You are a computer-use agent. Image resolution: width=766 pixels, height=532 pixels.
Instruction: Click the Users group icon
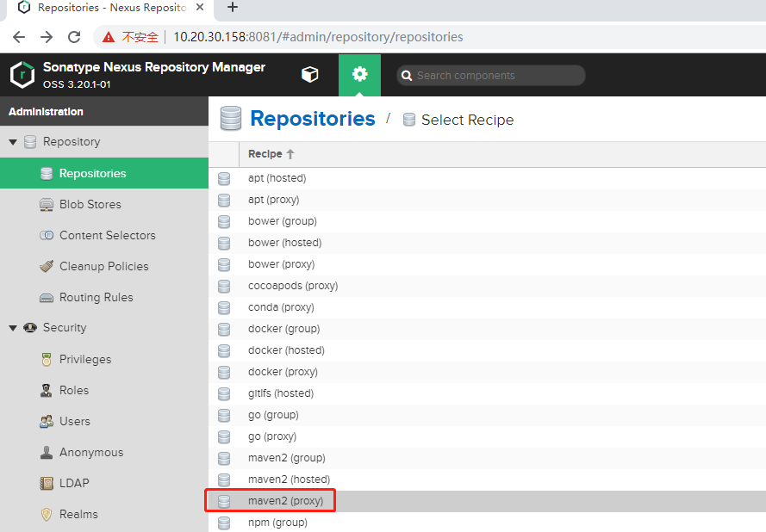pyautogui.click(x=47, y=421)
